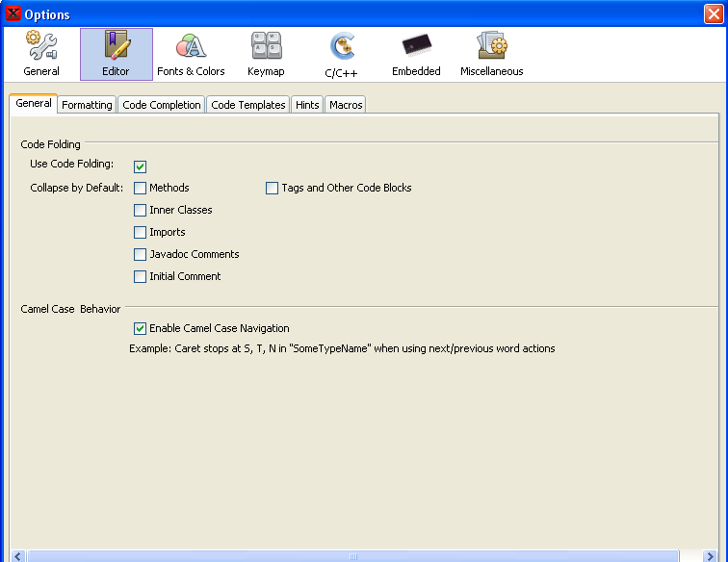Tick the Javadoc Comments checkbox
Screen dimensions: 728x562
141,255
